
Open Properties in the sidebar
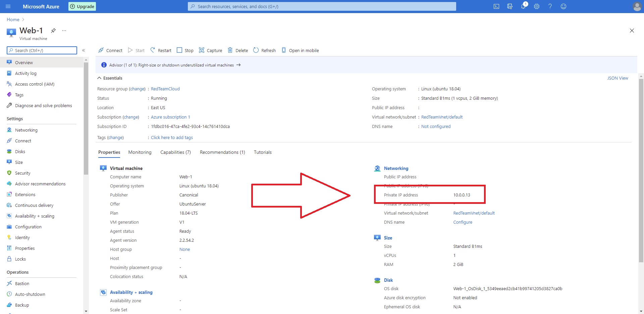click(25, 248)
